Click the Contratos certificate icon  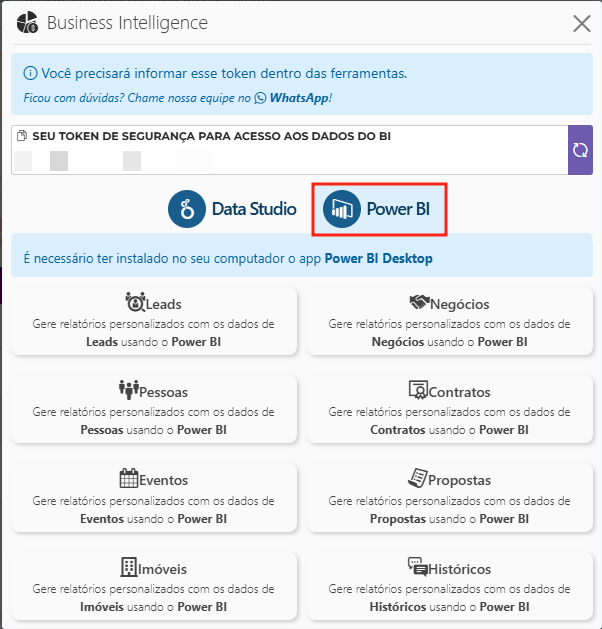click(418, 390)
